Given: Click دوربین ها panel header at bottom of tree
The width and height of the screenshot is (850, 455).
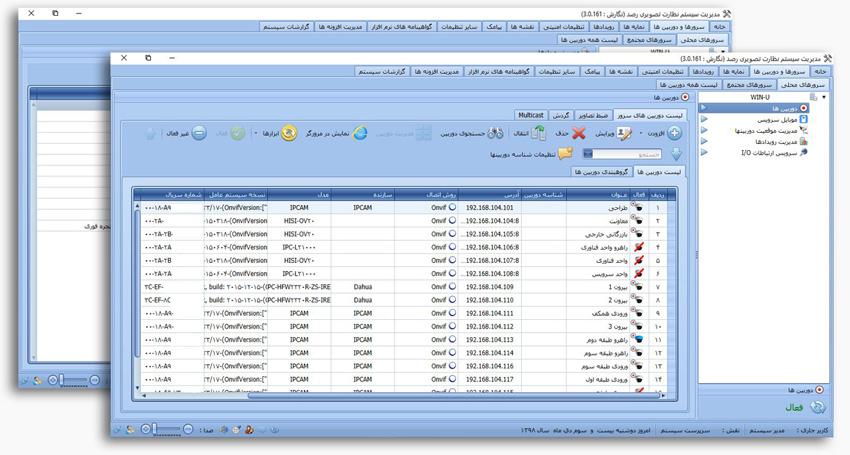Looking at the screenshot, I should 764,390.
